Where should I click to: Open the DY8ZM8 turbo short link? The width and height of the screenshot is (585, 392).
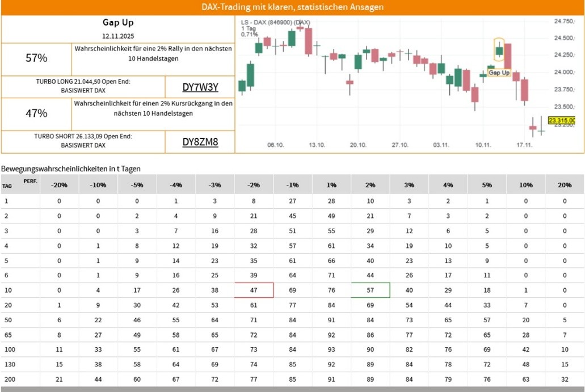pos(200,142)
